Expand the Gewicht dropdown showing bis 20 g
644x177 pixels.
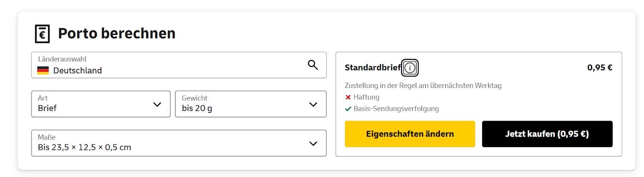coord(242,104)
